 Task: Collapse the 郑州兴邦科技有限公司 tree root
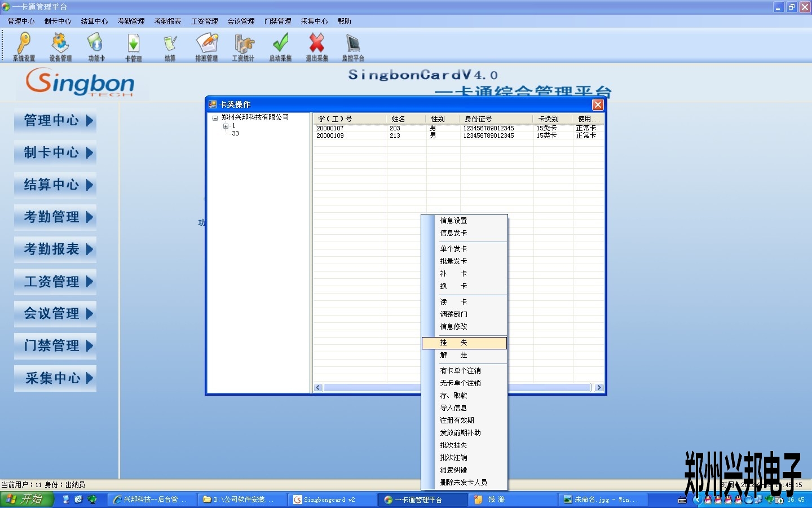point(215,118)
